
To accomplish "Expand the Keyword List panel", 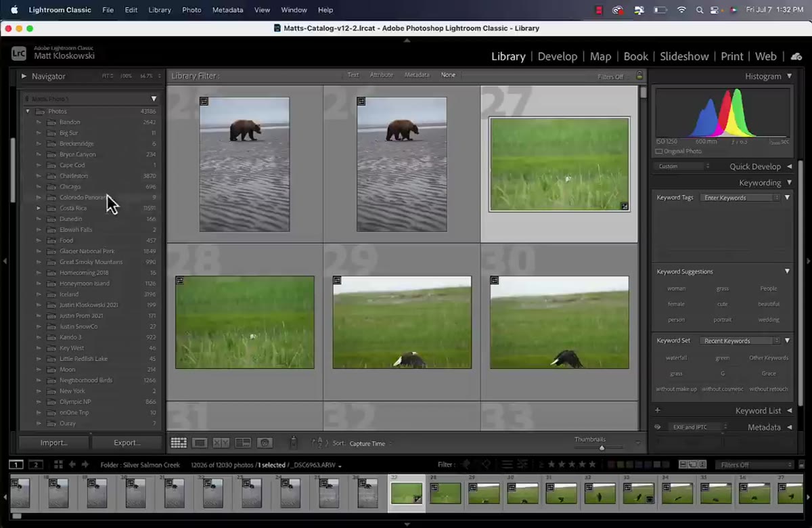I will (x=789, y=410).
